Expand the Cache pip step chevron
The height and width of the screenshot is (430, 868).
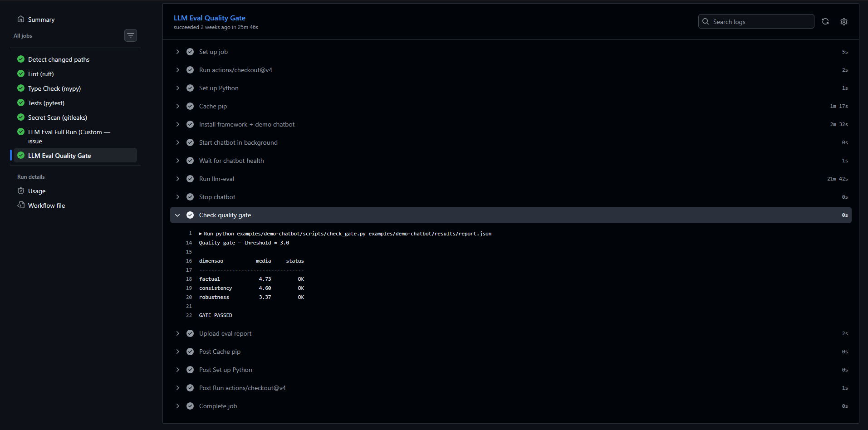click(x=177, y=106)
